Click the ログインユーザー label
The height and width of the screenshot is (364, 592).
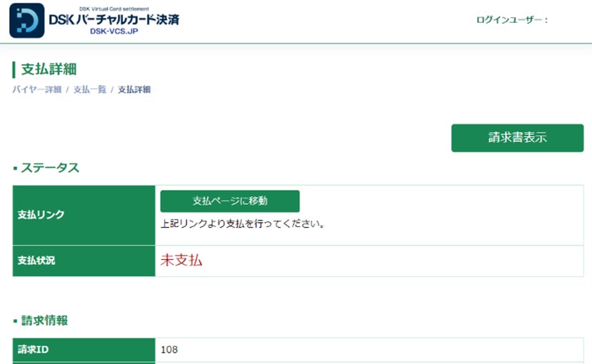click(511, 20)
